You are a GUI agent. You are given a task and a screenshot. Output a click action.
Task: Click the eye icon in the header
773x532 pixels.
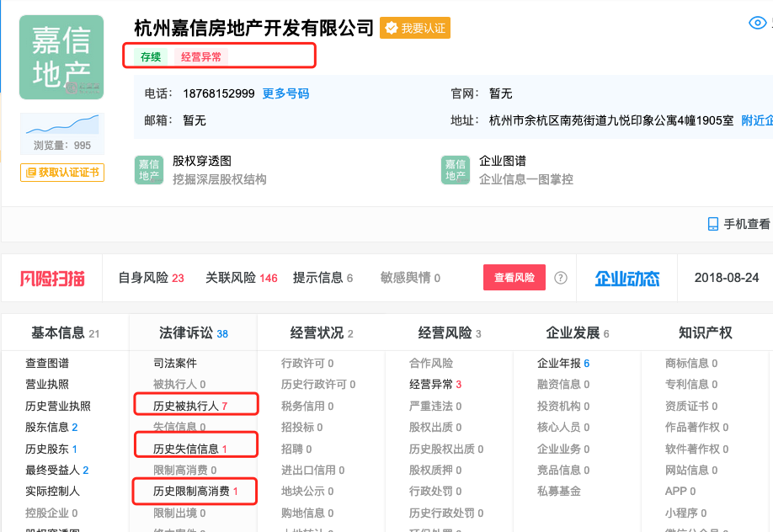click(x=757, y=23)
